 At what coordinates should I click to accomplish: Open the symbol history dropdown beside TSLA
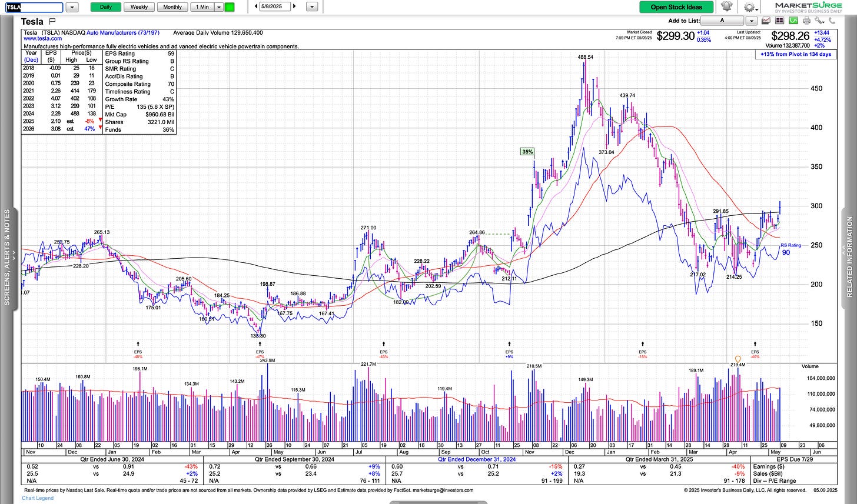click(72, 7)
